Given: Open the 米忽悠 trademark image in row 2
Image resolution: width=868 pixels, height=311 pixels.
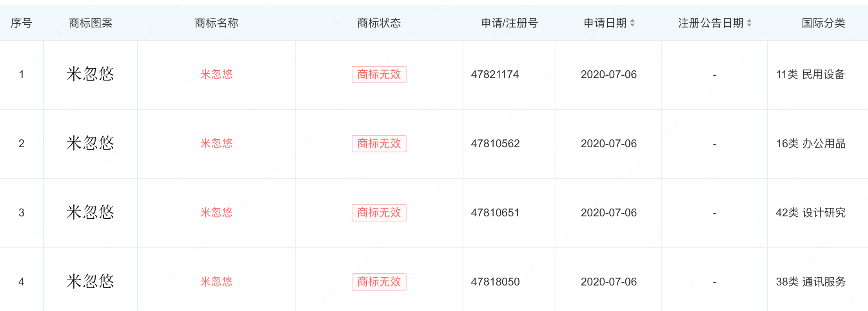Looking at the screenshot, I should (90, 143).
